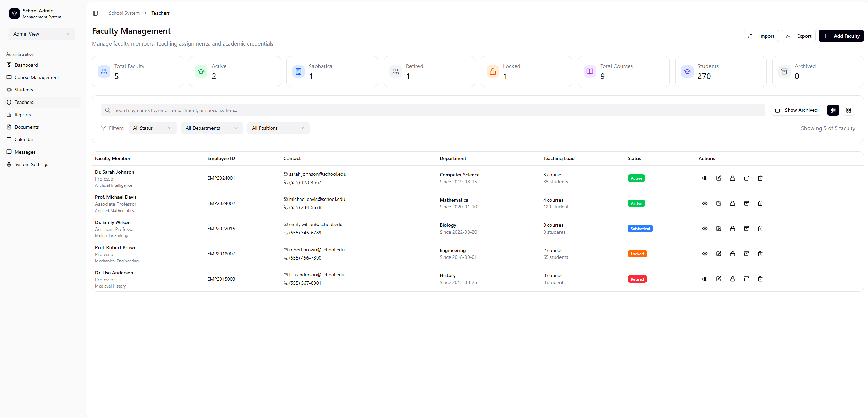Lock Dr. Sarah Johnson's account
Image resolution: width=868 pixels, height=418 pixels.
(733, 178)
